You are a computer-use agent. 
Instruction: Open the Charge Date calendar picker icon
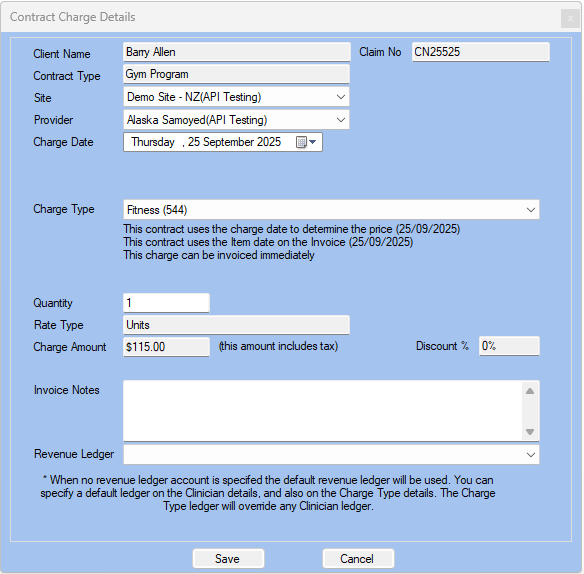pyautogui.click(x=306, y=142)
